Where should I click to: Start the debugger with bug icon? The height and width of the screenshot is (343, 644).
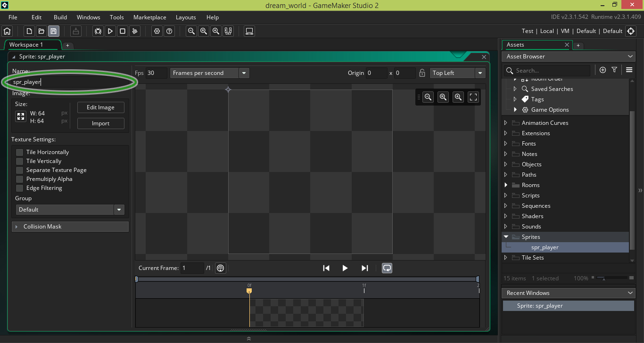(x=98, y=31)
